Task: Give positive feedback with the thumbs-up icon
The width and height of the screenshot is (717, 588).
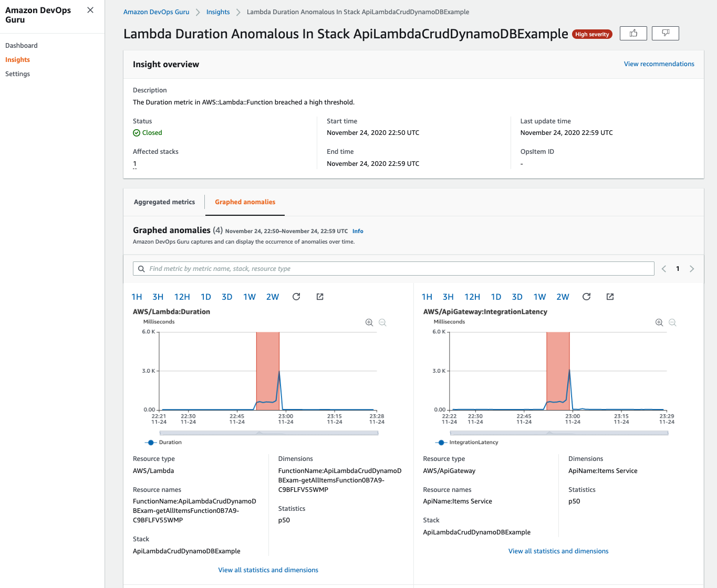Action: [x=633, y=33]
